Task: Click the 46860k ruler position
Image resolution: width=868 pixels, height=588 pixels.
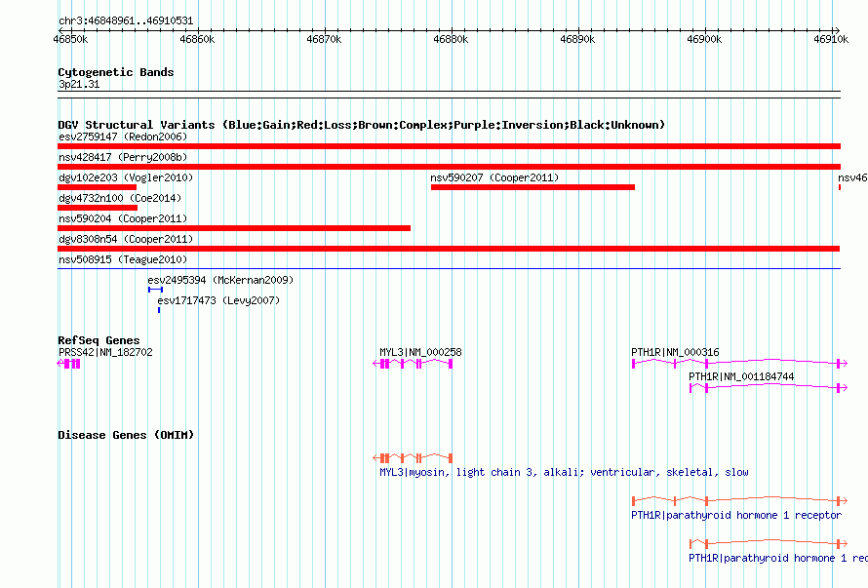Action: click(x=197, y=39)
